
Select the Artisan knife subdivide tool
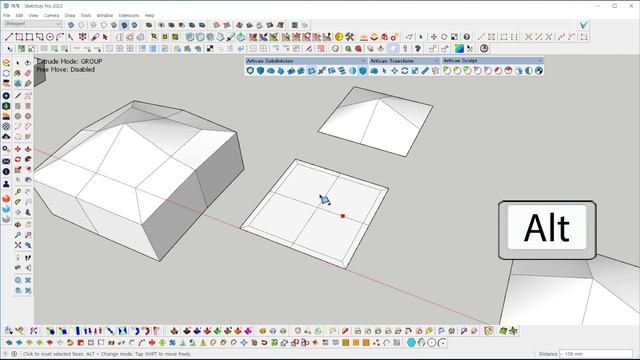click(322, 71)
